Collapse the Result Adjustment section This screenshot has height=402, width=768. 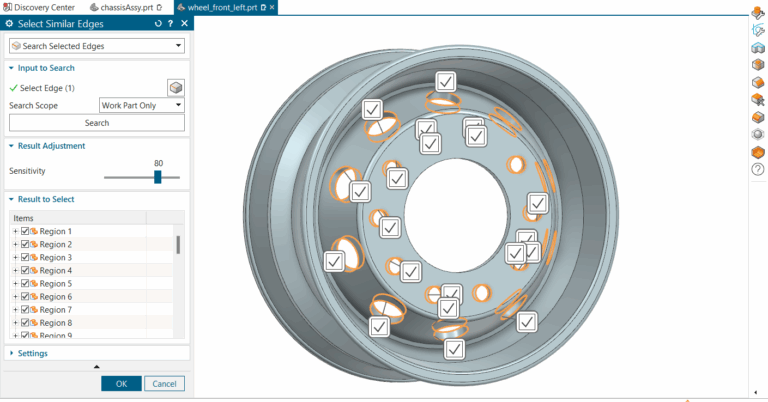11,145
